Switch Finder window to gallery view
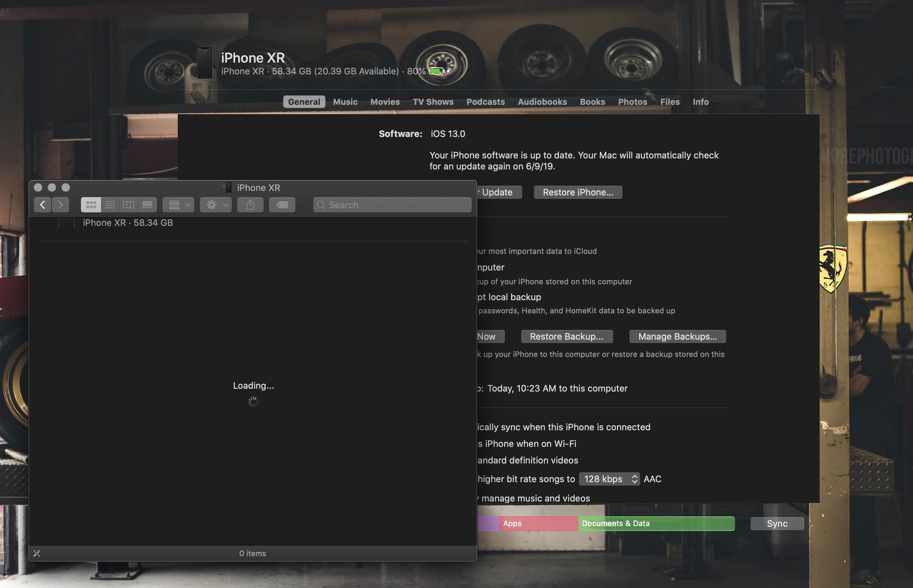The width and height of the screenshot is (913, 588). tap(147, 205)
